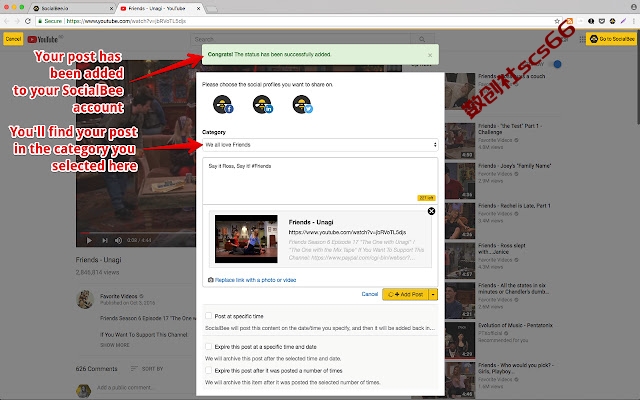Switch to the SocialBee.io tab
Screen dimensions: 640x400
click(71, 8)
